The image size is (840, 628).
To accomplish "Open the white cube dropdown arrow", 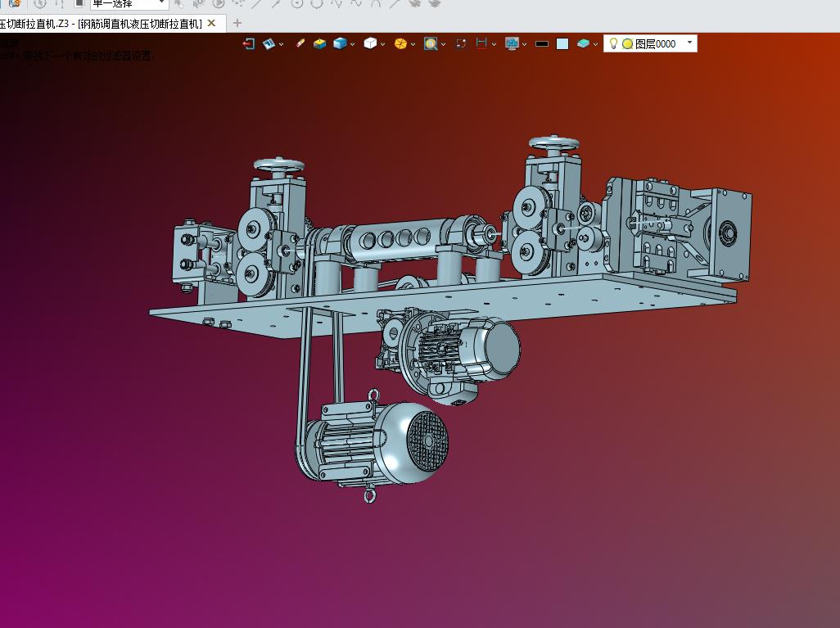I will pos(382,44).
